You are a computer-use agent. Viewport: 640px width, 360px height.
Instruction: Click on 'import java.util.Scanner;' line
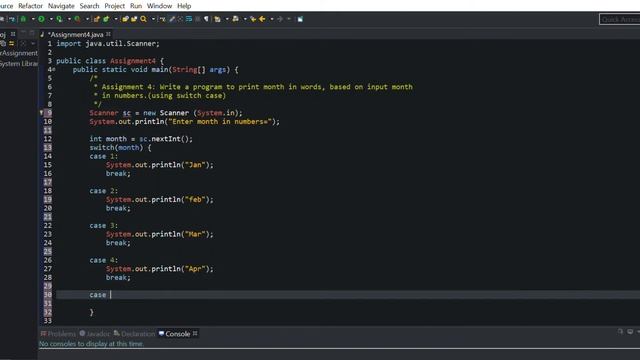[x=108, y=44]
